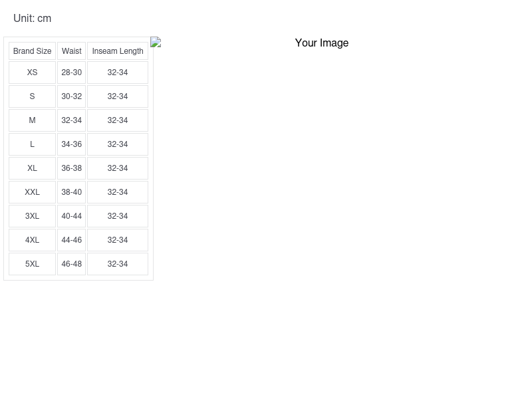Viewport: 532px width, 399px height.
Task: Select the "Unit: cm" label
Action: pyautogui.click(x=32, y=19)
